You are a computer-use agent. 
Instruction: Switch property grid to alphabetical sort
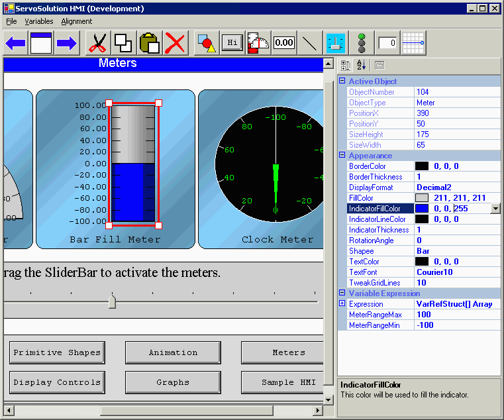[x=361, y=65]
